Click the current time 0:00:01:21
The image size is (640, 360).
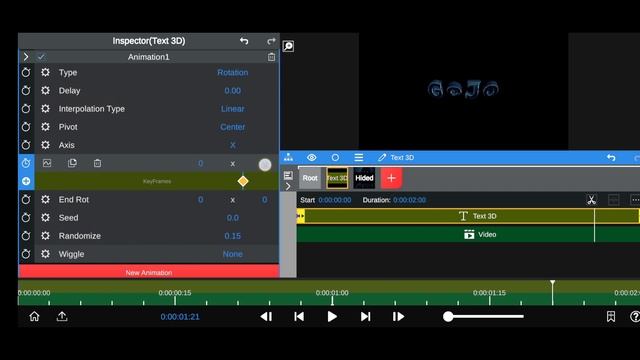click(x=180, y=317)
